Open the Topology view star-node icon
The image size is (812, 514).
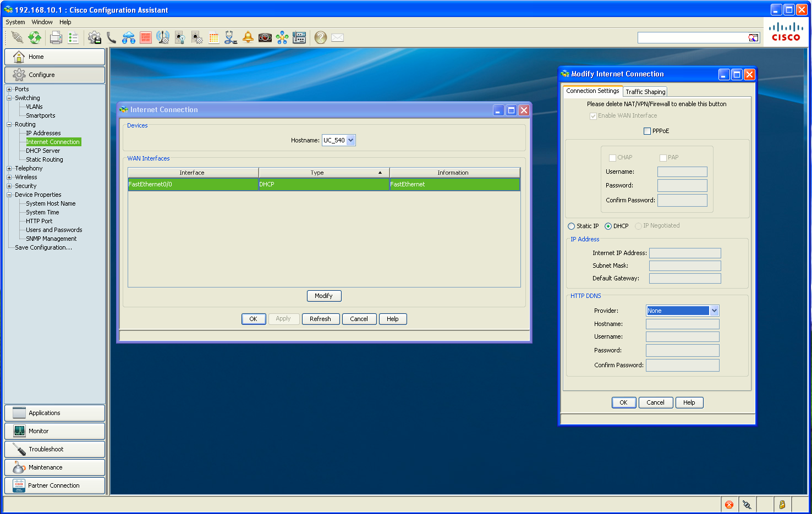(282, 37)
